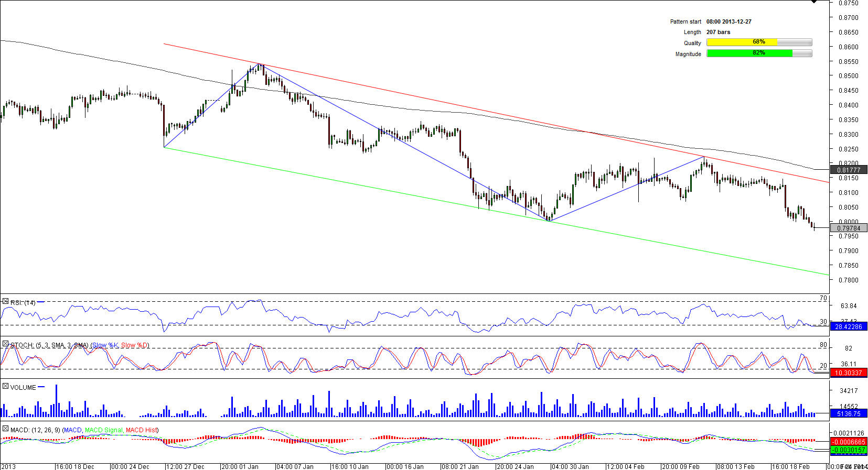The image size is (868, 470).
Task: Click the 0.8700 price axis label
Action: coord(849,17)
